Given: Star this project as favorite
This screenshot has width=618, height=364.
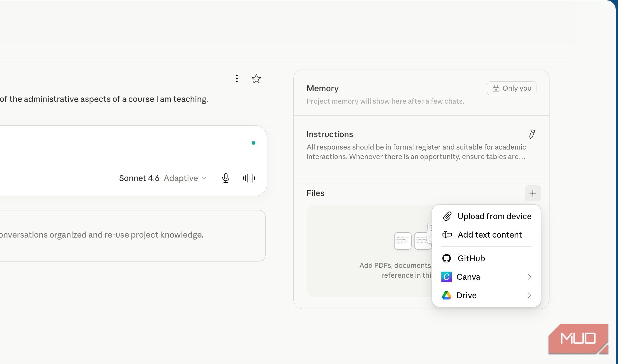Looking at the screenshot, I should click(x=256, y=79).
